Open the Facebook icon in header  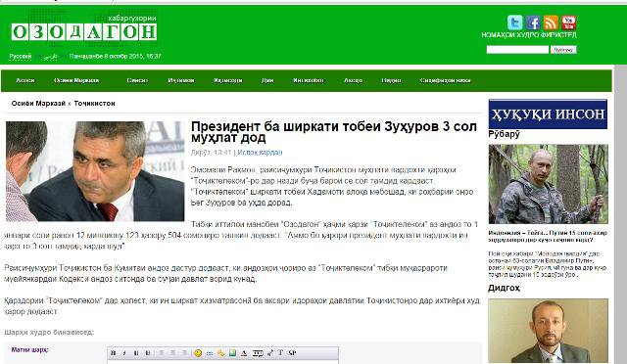(533, 23)
